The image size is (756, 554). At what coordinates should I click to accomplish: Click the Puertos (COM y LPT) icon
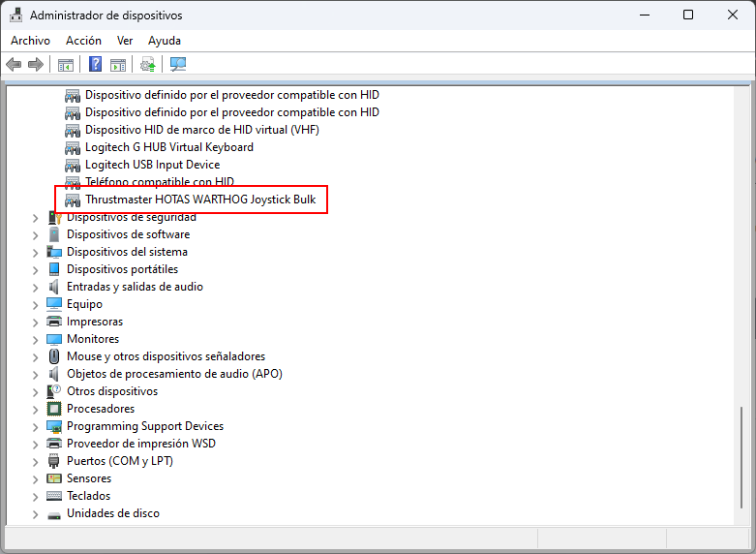coord(54,461)
